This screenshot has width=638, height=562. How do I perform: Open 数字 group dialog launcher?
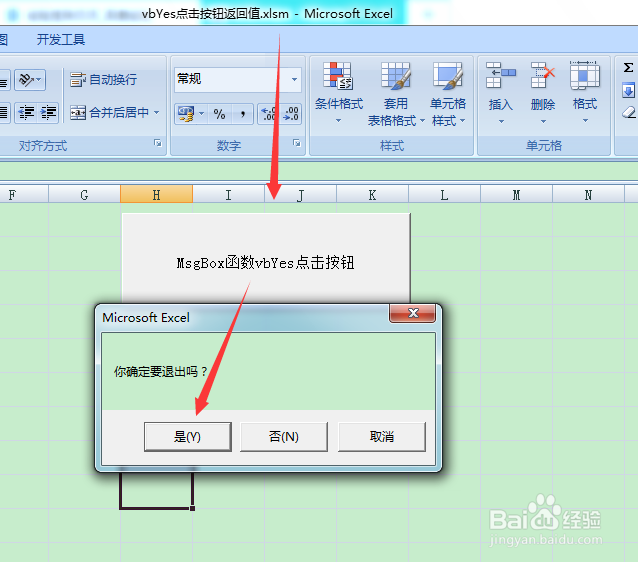pos(297,143)
